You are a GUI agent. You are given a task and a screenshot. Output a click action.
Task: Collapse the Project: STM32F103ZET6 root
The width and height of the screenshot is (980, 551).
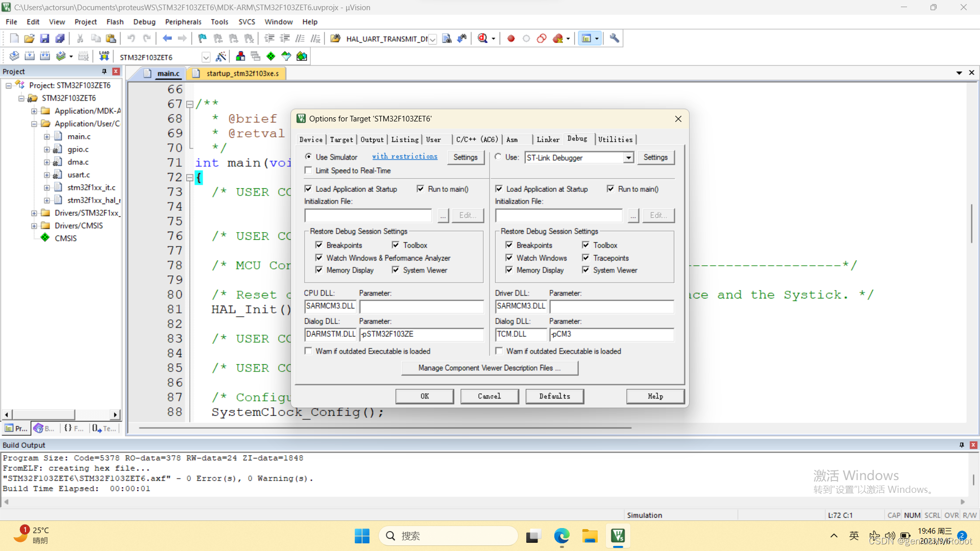(x=9, y=85)
